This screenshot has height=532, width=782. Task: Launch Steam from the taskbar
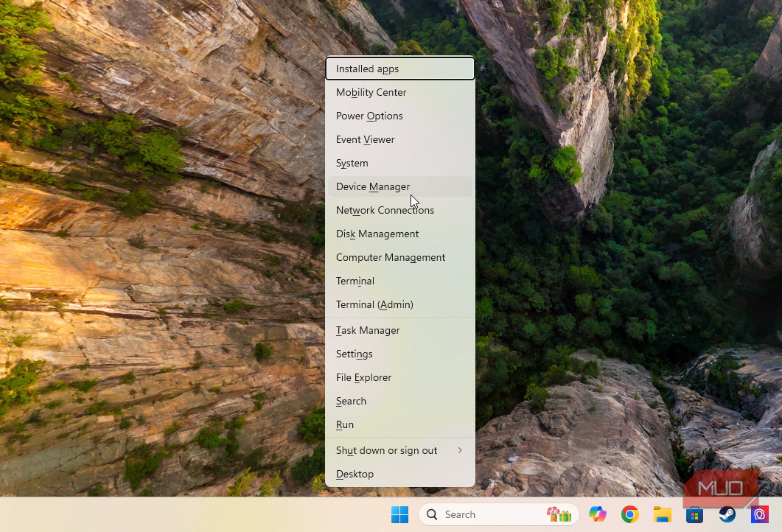tap(727, 514)
